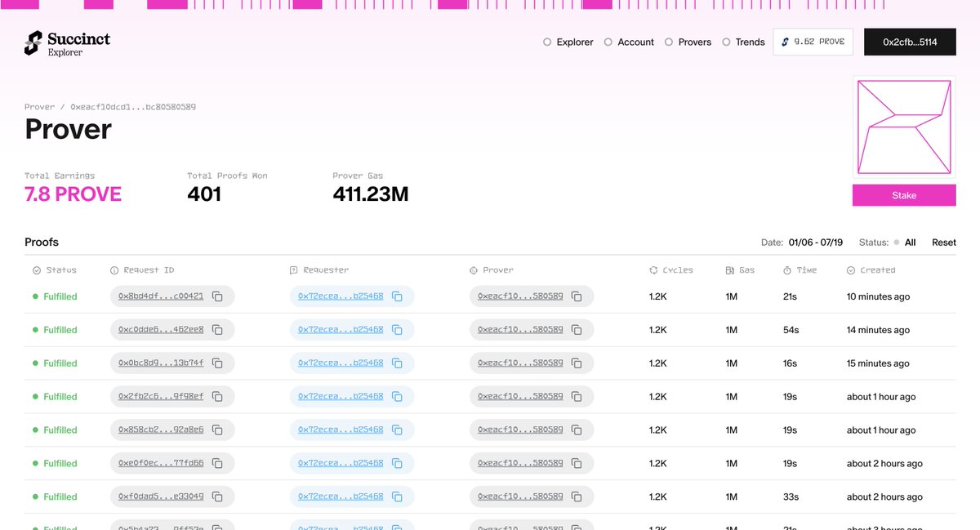Open the 9.62 PROVE balance box
The height and width of the screenshot is (530, 980).
click(813, 42)
